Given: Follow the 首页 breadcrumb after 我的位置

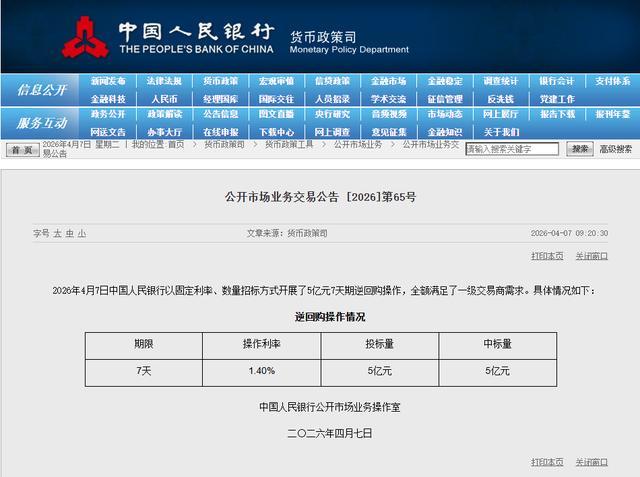Looking at the screenshot, I should click(176, 144).
